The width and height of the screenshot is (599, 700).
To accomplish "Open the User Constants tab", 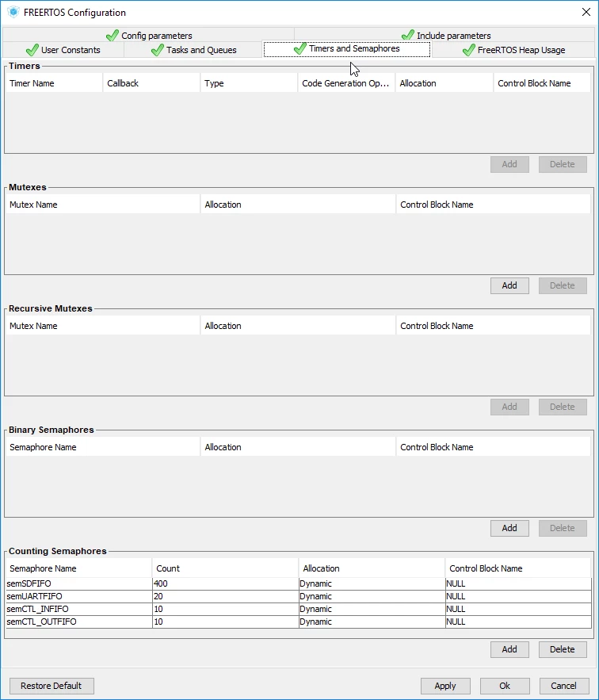I will [63, 50].
